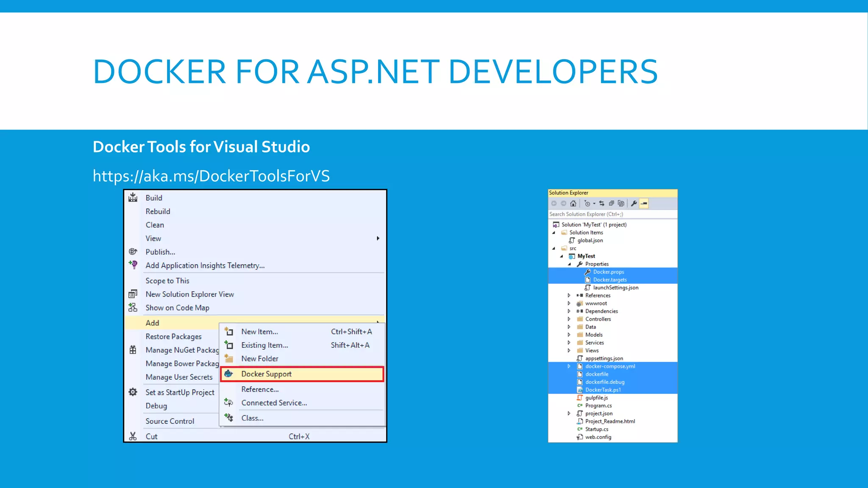The width and height of the screenshot is (868, 488).
Task: Click the Class icon in Add submenu
Action: 228,418
